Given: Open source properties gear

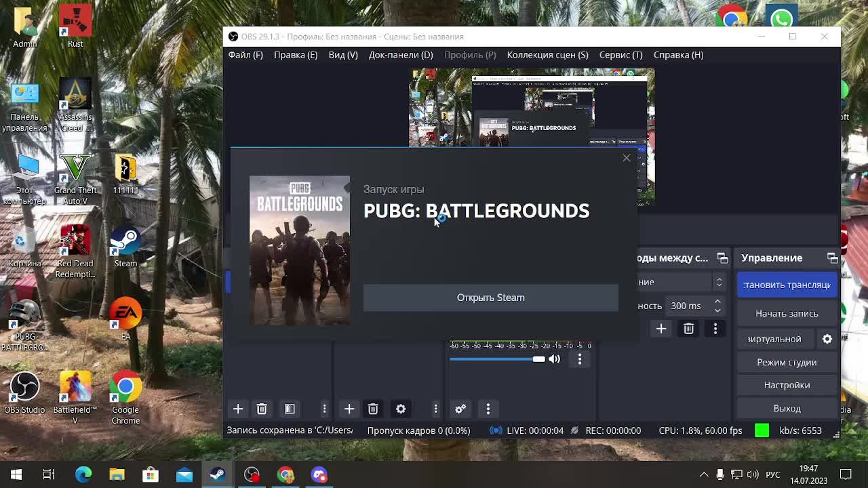Looking at the screenshot, I should click(401, 409).
